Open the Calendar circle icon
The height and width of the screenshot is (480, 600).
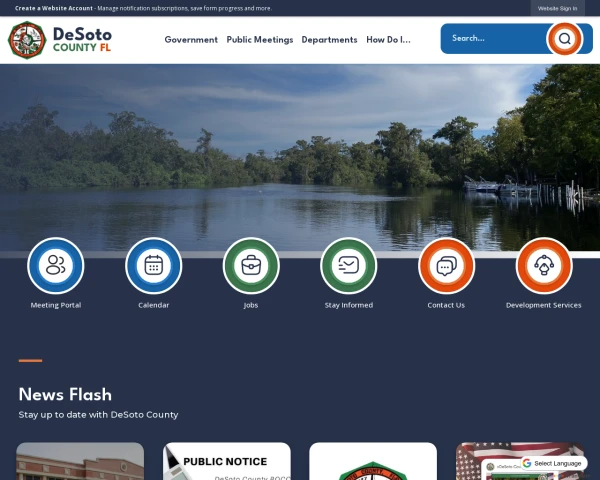tap(153, 266)
